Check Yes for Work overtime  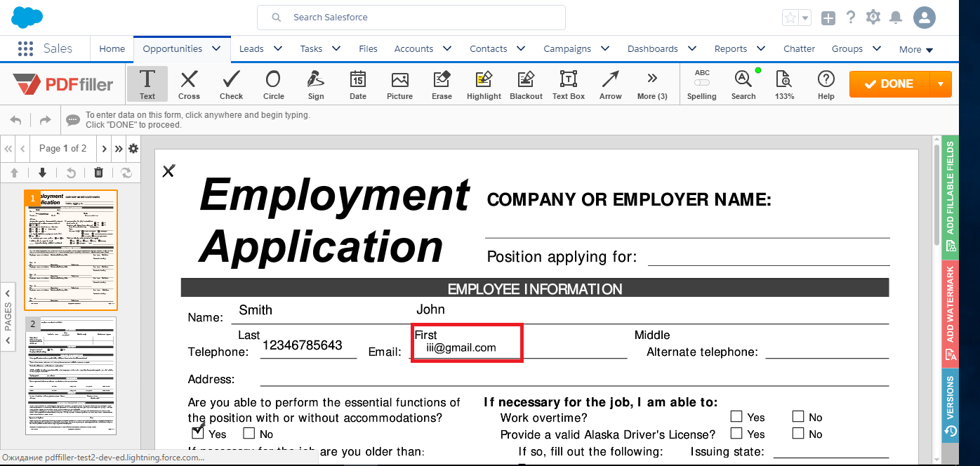736,416
